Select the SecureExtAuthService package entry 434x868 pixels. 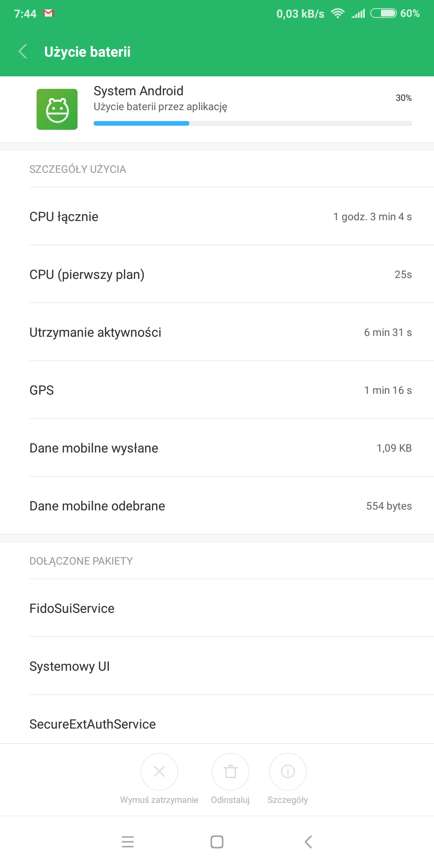(217, 724)
